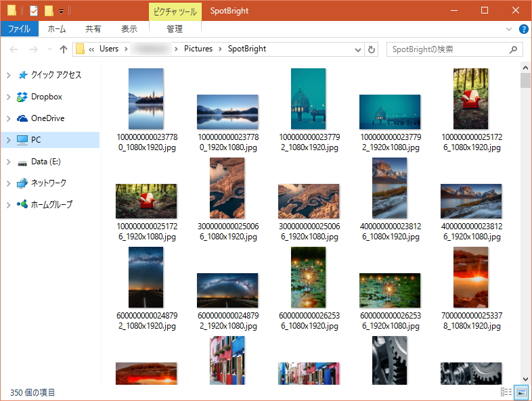Viewport: 532px width, 401px height.
Task: Open the Help question mark icon
Action: [x=523, y=29]
